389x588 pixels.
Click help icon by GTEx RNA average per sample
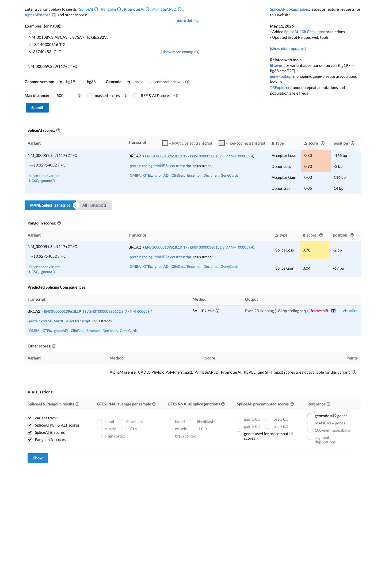(x=154, y=404)
